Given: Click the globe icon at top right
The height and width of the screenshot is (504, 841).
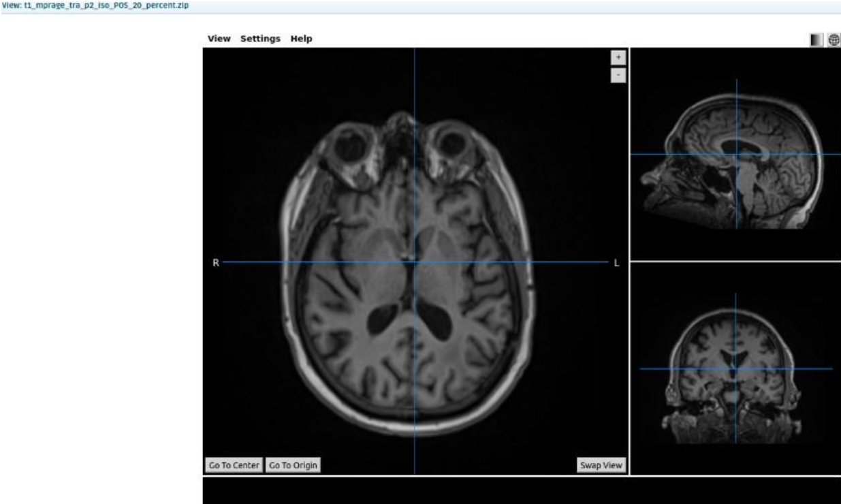Looking at the screenshot, I should (x=834, y=40).
